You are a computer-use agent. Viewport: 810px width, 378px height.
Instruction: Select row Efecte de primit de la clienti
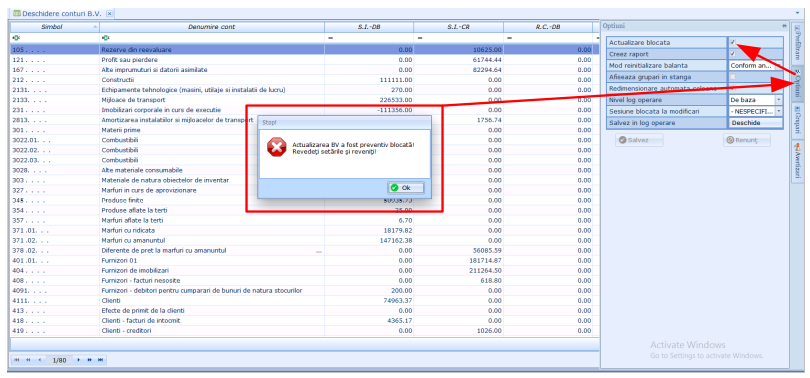pyautogui.click(x=304, y=310)
